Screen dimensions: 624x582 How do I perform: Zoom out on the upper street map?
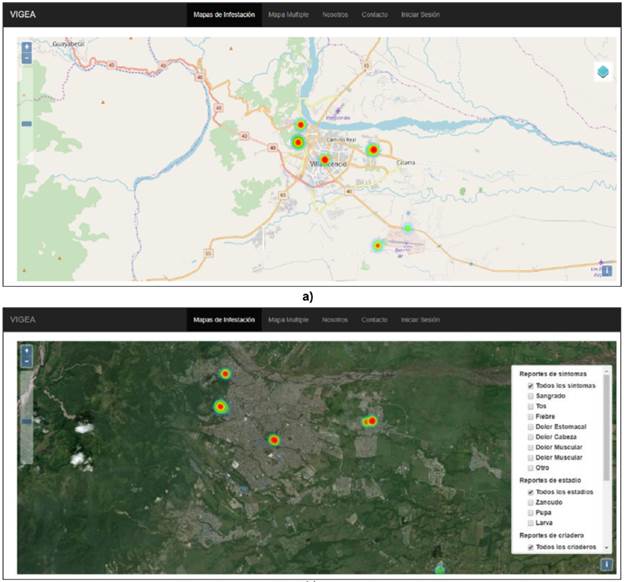[26, 58]
